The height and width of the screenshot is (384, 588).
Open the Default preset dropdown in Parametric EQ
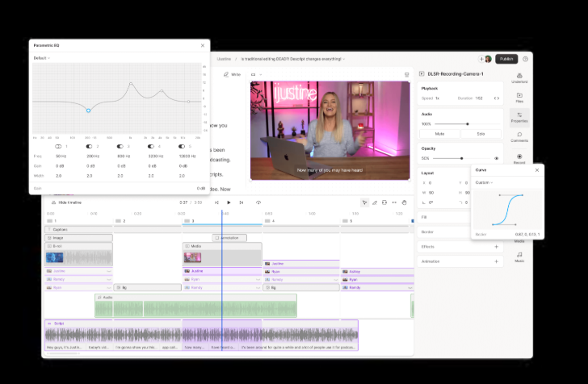(42, 58)
